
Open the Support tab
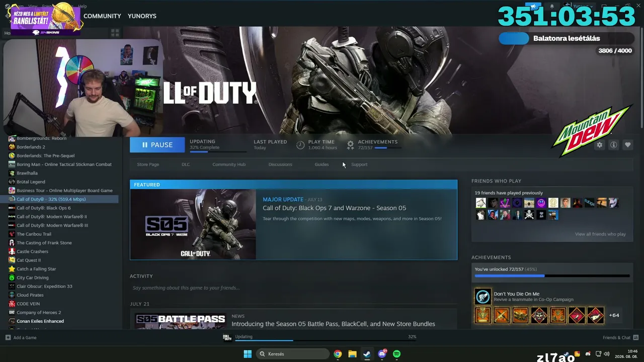(359, 164)
